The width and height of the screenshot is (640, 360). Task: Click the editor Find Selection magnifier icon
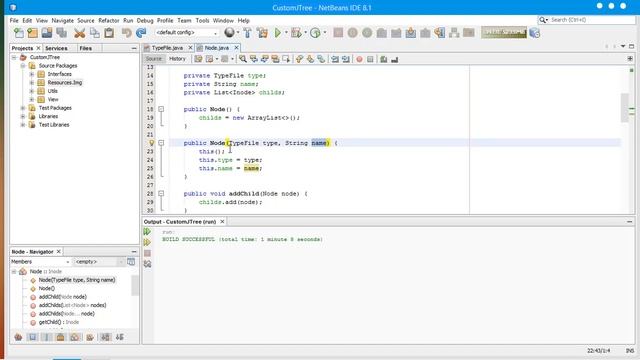pyautogui.click(x=243, y=59)
